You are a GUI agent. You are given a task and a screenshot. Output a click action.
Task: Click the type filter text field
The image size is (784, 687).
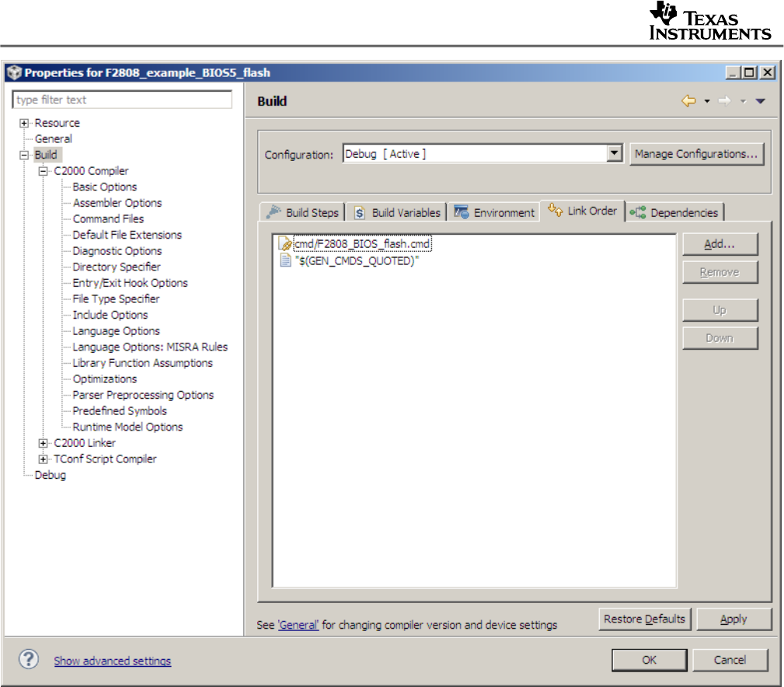pyautogui.click(x=121, y=99)
